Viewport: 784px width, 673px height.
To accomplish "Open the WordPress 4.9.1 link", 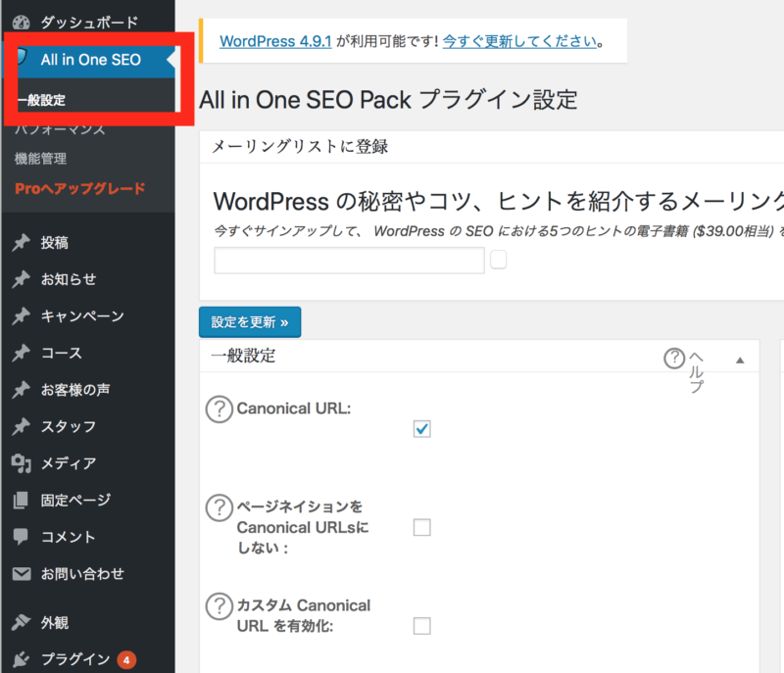I will [275, 41].
